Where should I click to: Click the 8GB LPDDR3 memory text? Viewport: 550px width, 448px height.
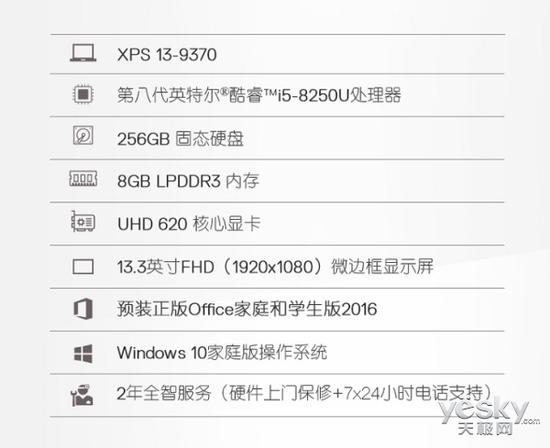pos(188,181)
